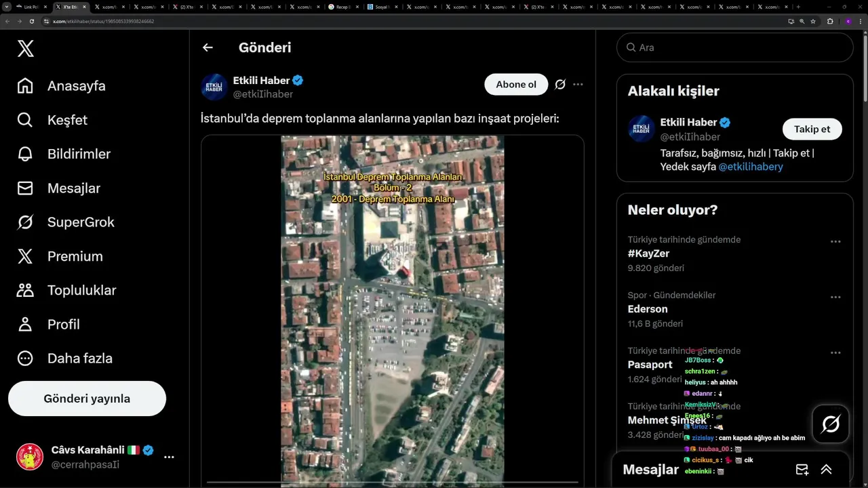Open a new browser tab
Viewport: 868px width, 488px height.
[x=798, y=7]
